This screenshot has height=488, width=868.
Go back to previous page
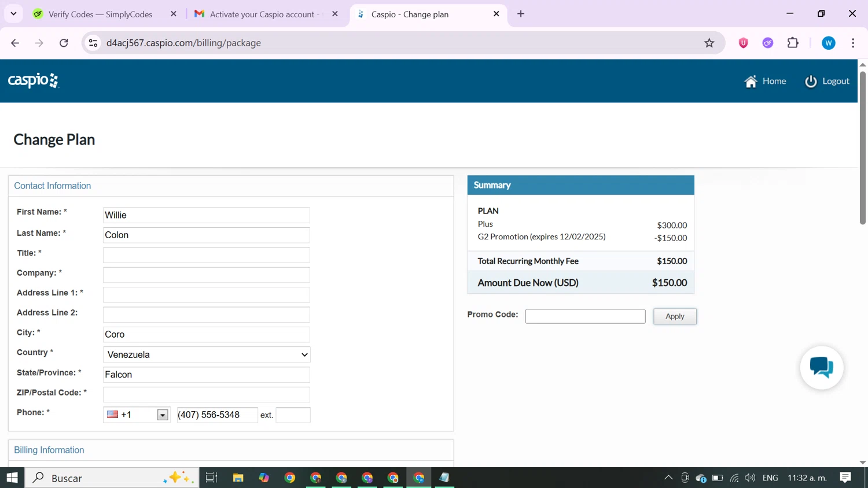15,43
